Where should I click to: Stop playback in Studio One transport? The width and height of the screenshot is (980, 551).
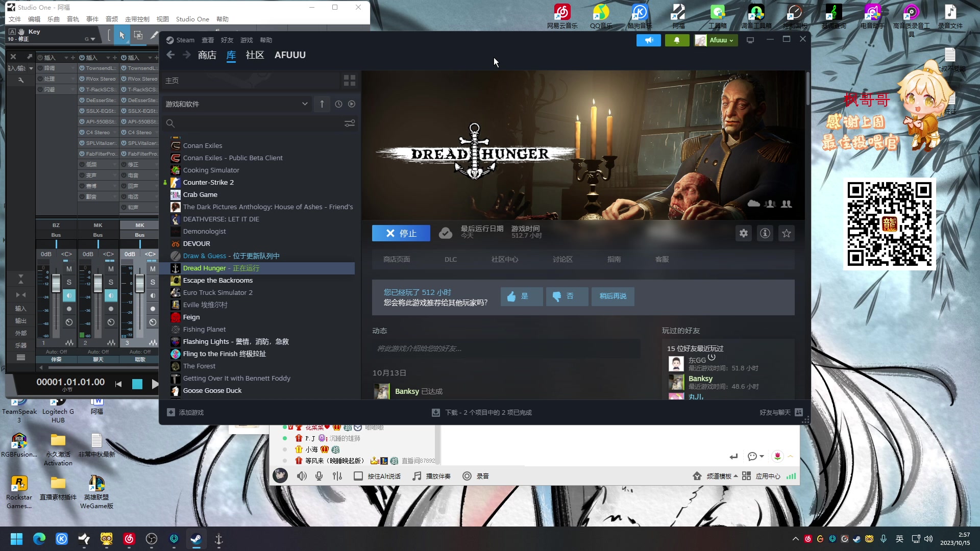(137, 384)
